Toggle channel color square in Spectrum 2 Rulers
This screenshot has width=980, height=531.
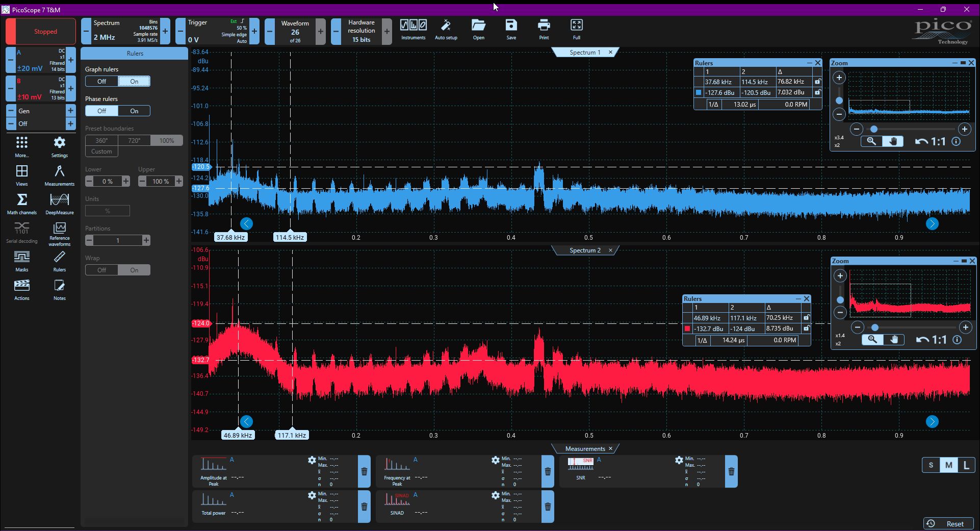687,328
